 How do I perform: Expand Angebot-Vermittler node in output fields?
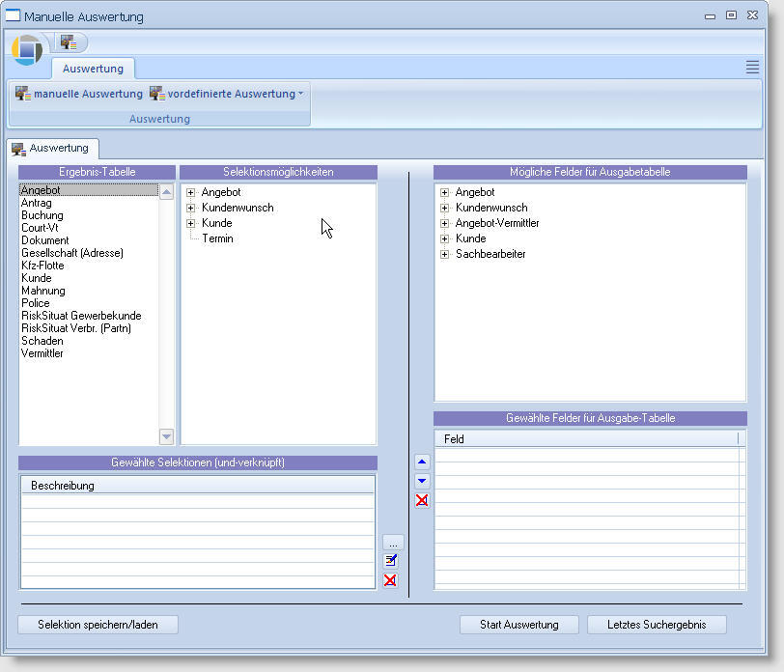(445, 223)
